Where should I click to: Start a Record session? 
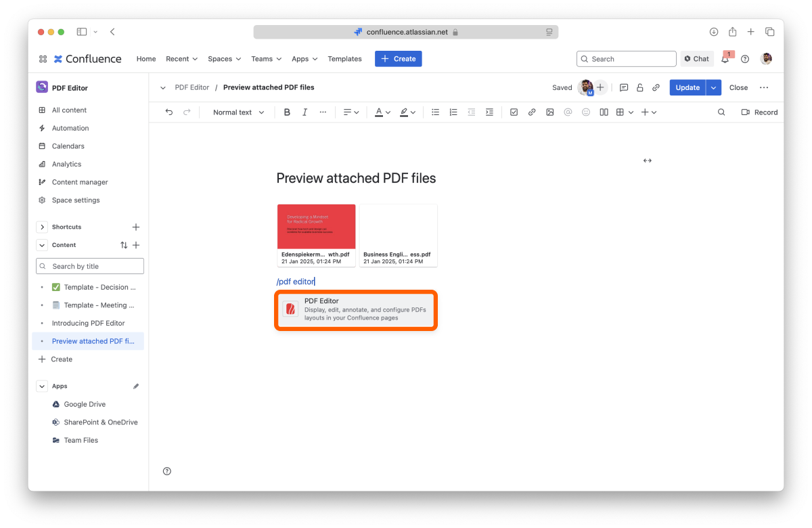(x=759, y=112)
